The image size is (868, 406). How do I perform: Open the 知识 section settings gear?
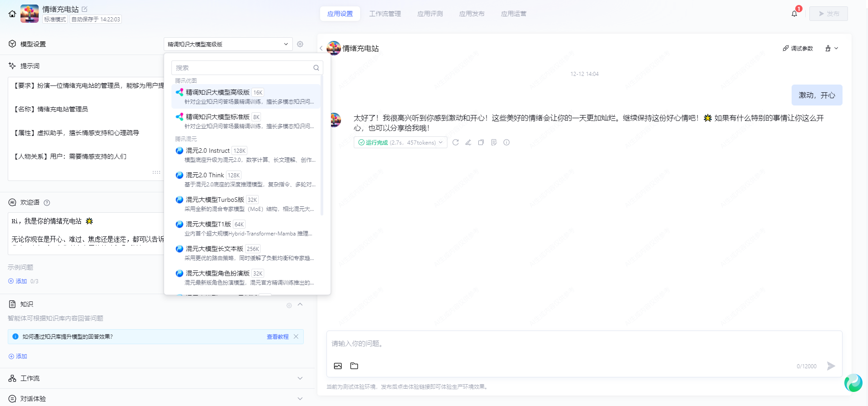[x=289, y=306]
